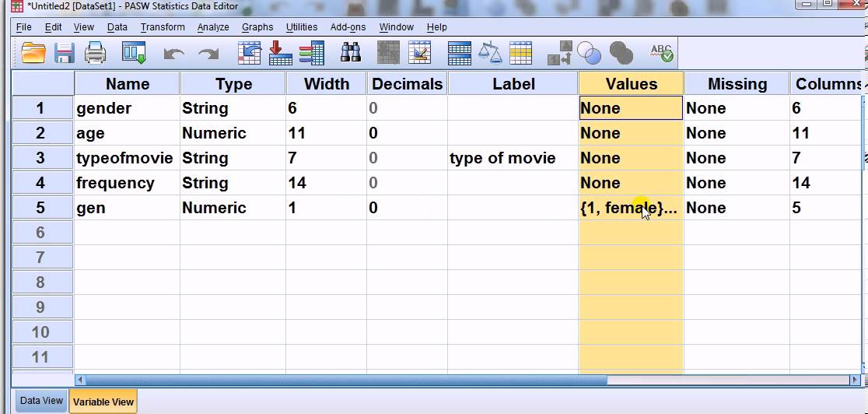Click the Missing column header

[x=737, y=84]
